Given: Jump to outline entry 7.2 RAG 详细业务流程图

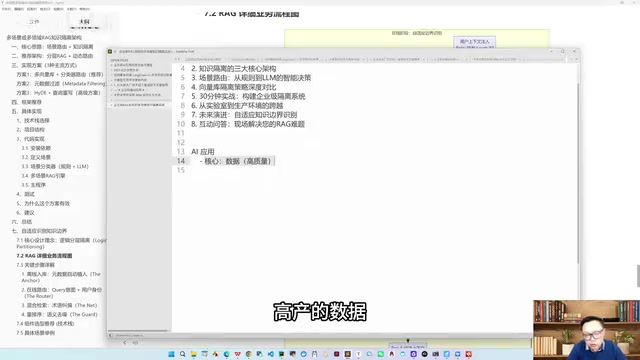Looking at the screenshot, I should coord(44,256).
